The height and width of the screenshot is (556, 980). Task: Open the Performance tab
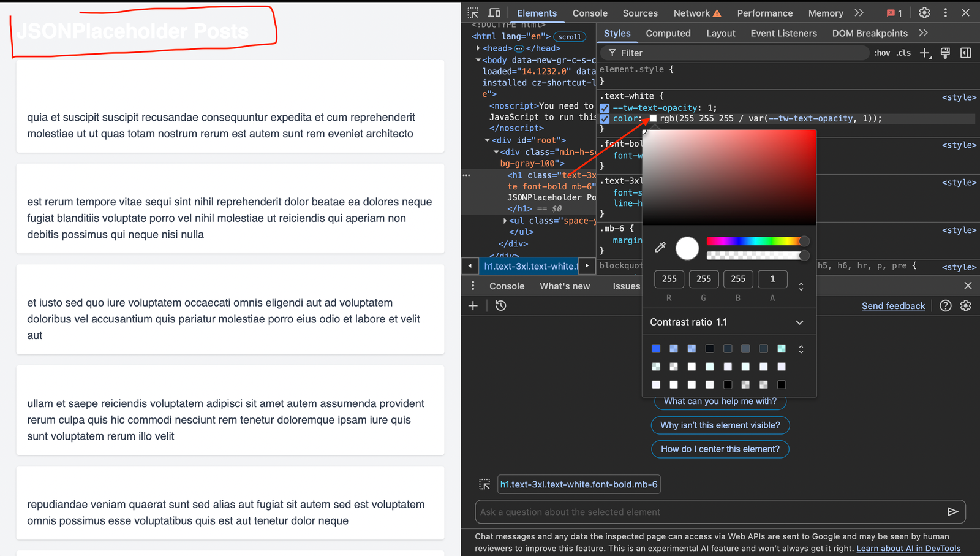point(764,13)
